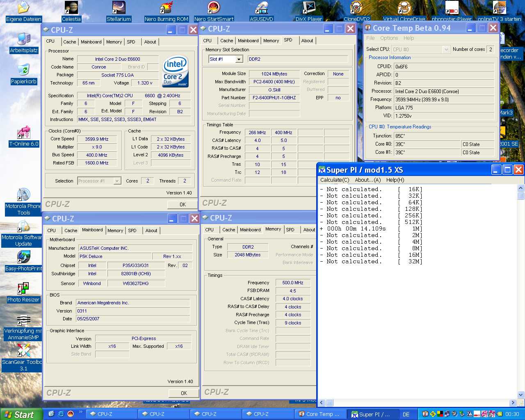Click OK in CPU-Z motherboard-info window
The image size is (525, 420).
coord(184,393)
